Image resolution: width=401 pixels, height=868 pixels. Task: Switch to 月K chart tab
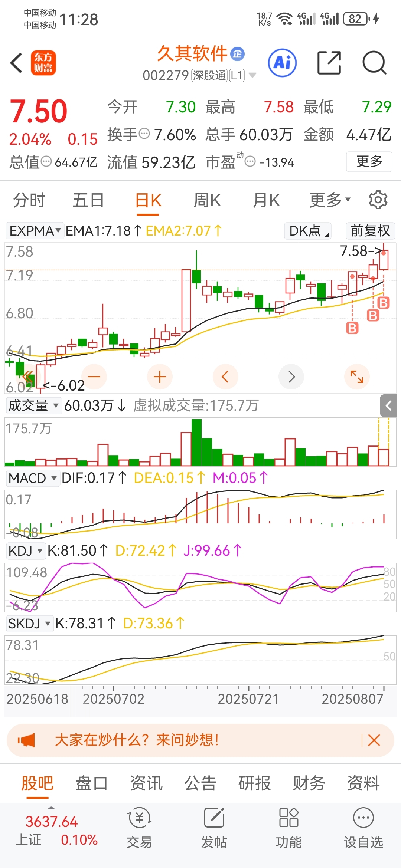click(x=266, y=200)
